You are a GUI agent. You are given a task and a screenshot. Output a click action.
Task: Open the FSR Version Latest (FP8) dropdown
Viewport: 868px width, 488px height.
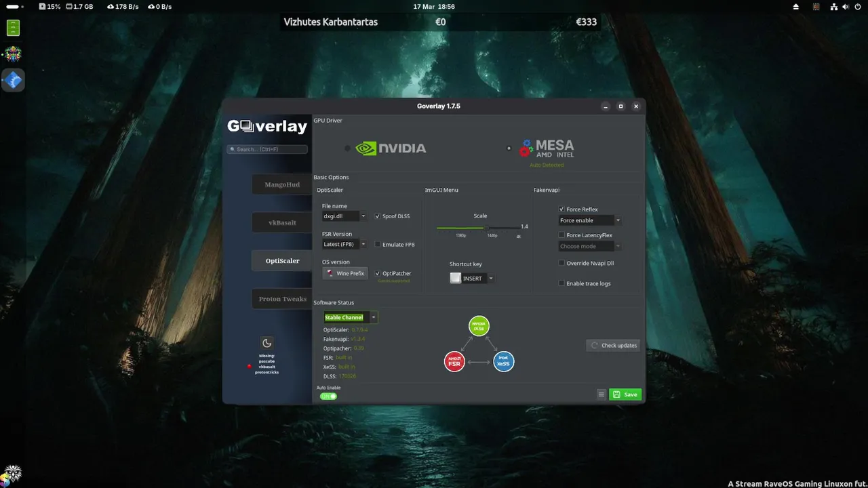(x=344, y=244)
